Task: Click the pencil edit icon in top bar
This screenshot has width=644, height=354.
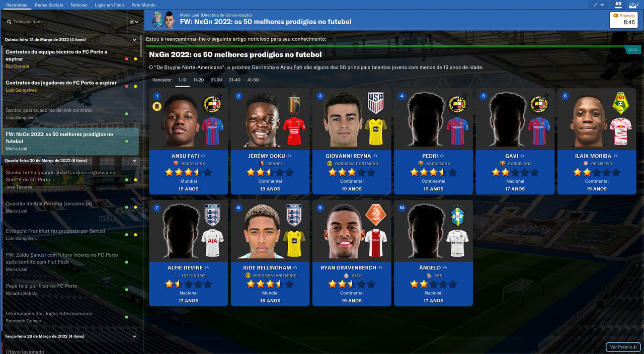Action: [595, 5]
